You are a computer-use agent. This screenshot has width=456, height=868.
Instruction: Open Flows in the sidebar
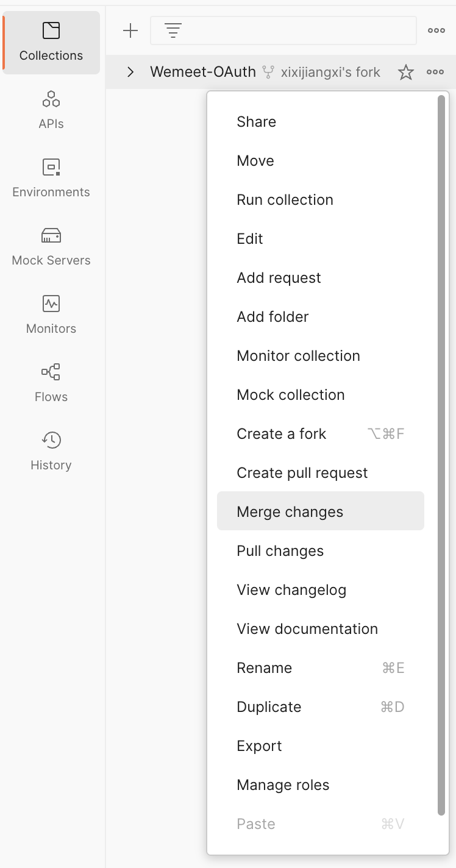pos(51,383)
